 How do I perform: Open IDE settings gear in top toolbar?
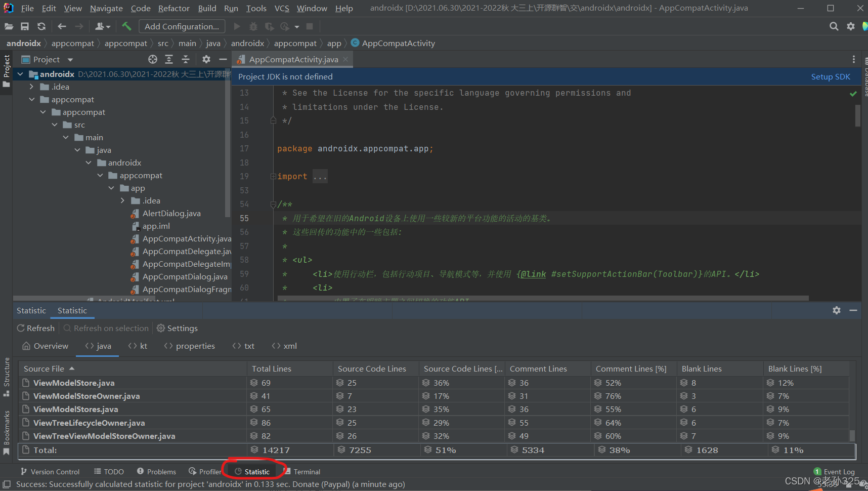(x=851, y=26)
